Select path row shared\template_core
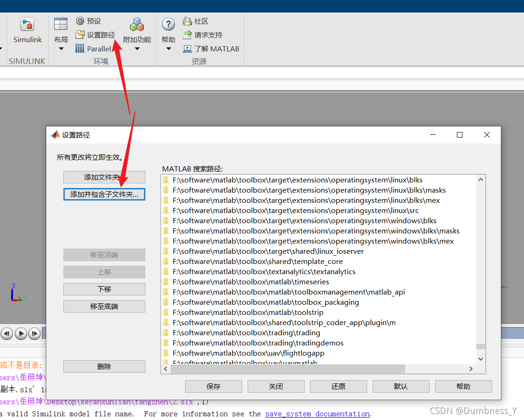 [319, 262]
